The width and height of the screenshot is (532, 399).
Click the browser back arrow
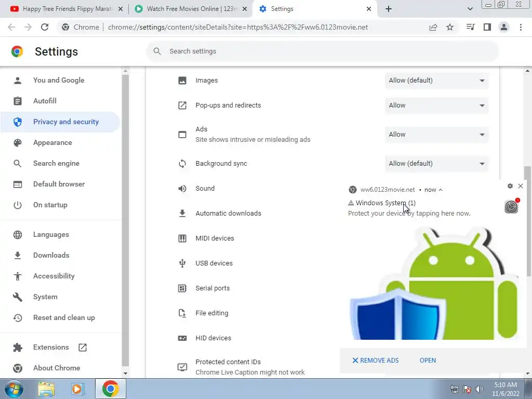pos(11,27)
